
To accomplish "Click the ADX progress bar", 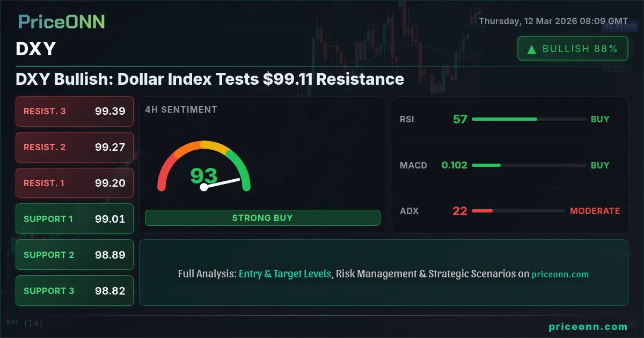I will (x=518, y=211).
